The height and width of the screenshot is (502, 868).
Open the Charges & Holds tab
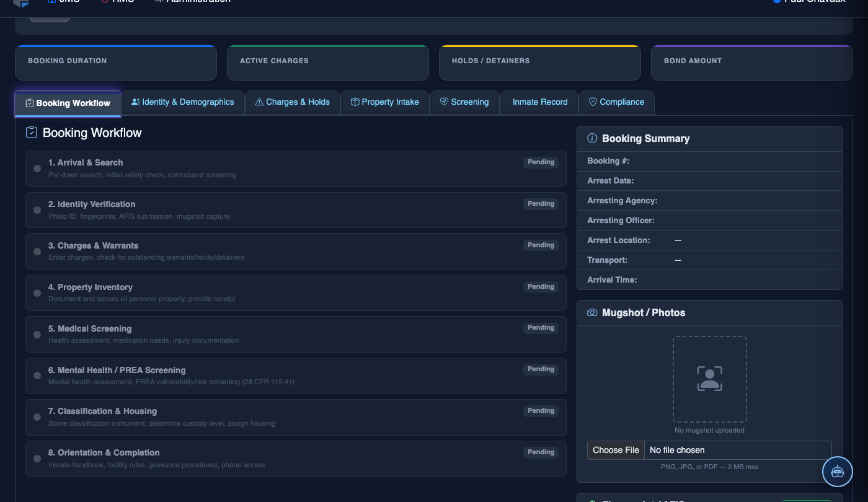pos(293,102)
